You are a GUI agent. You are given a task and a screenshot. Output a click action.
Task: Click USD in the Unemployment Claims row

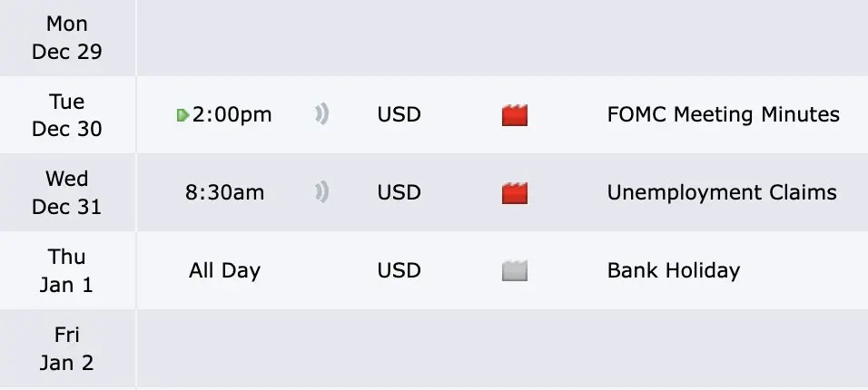[x=399, y=192]
